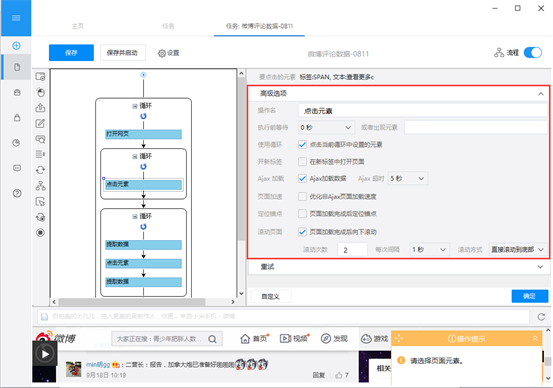Click the lock icon in the left sidebar
Viewport: 553px width, 388px height.
[17, 117]
